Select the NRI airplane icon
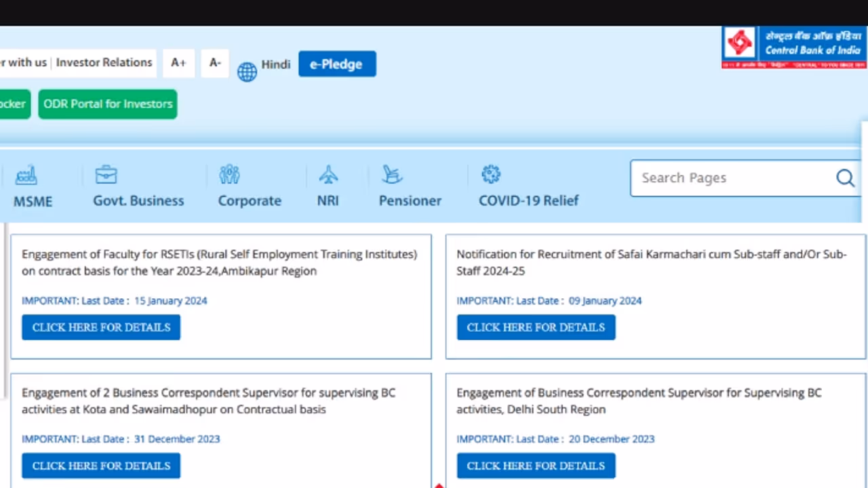This screenshot has width=868, height=488. (328, 175)
